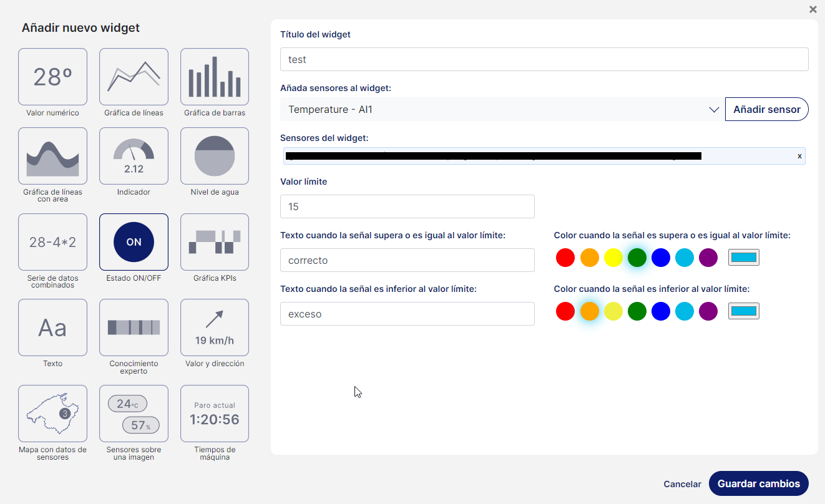This screenshot has height=504, width=825.
Task: Select the Indicador gauge widget
Action: (134, 156)
